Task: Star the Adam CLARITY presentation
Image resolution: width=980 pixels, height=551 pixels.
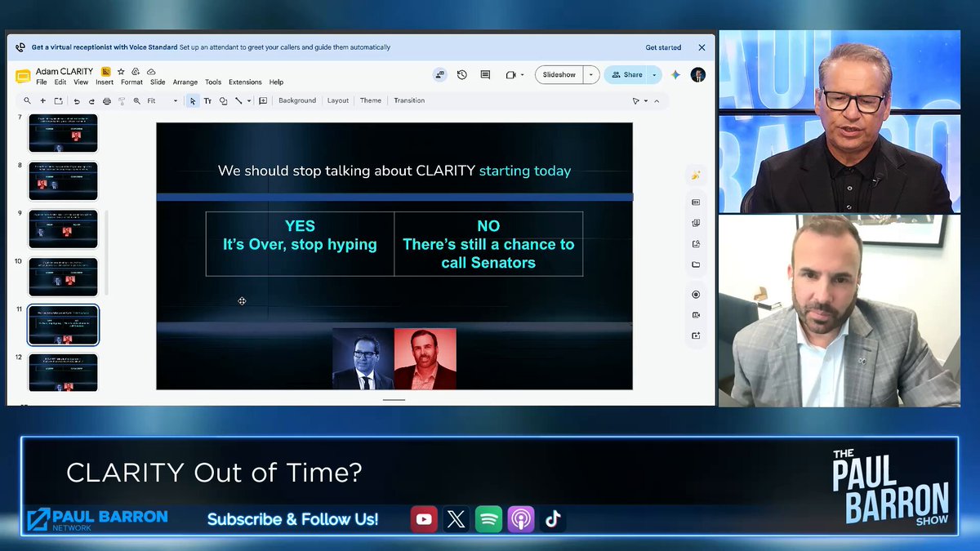Action: pos(121,72)
